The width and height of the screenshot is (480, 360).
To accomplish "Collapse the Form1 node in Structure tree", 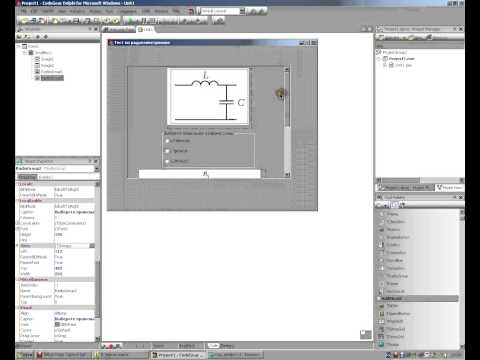I will pos(19,46).
